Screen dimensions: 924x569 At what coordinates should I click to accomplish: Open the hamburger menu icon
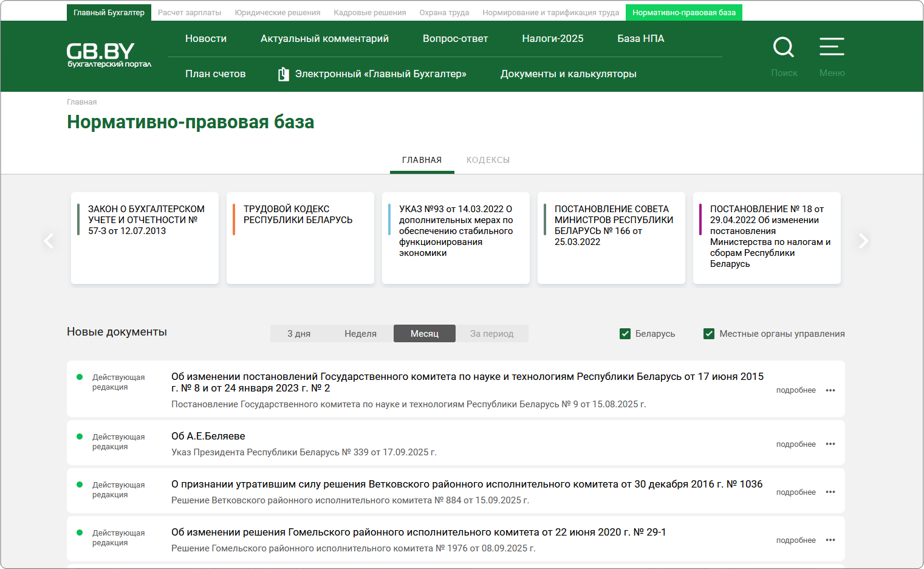click(832, 47)
